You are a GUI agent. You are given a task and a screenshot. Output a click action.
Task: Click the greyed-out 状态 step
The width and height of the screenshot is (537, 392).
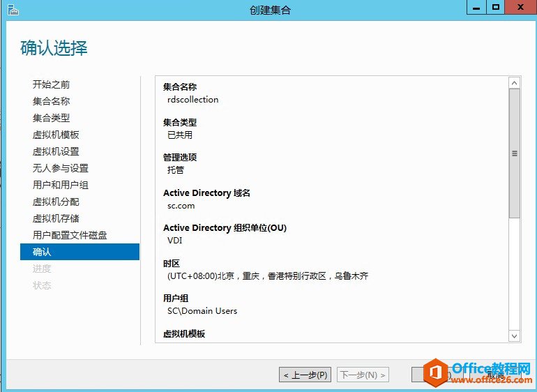[x=42, y=285]
